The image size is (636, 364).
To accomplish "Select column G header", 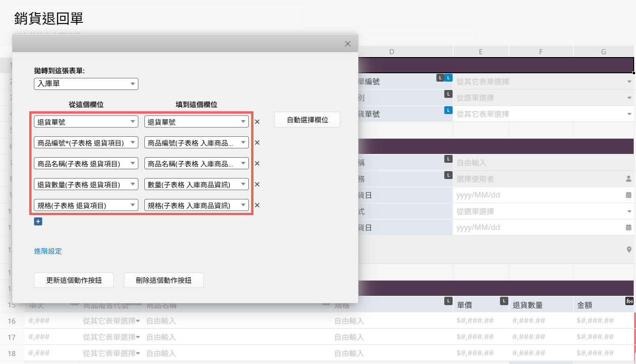I will 604,52.
